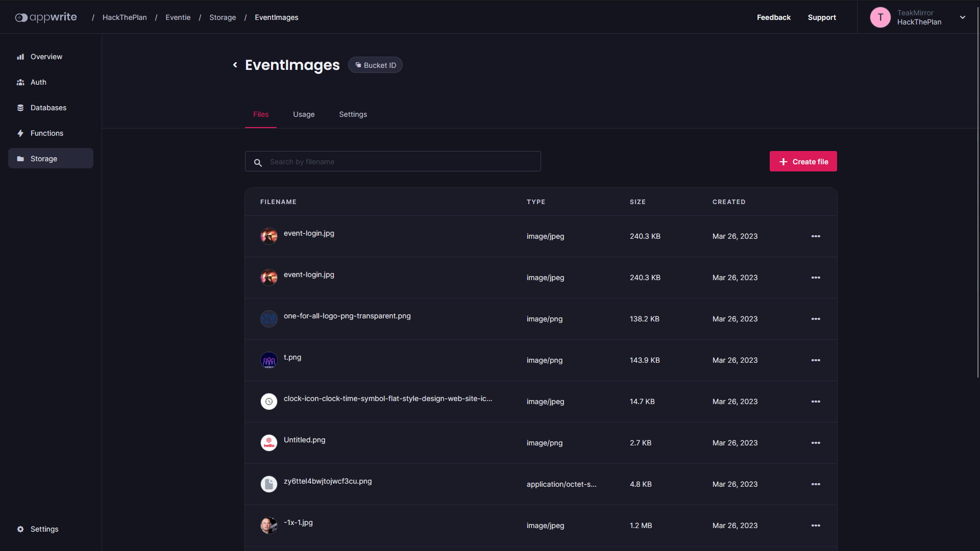Expand the TeakMirror account dropdown
Image resolution: width=980 pixels, height=551 pixels.
pos(962,17)
